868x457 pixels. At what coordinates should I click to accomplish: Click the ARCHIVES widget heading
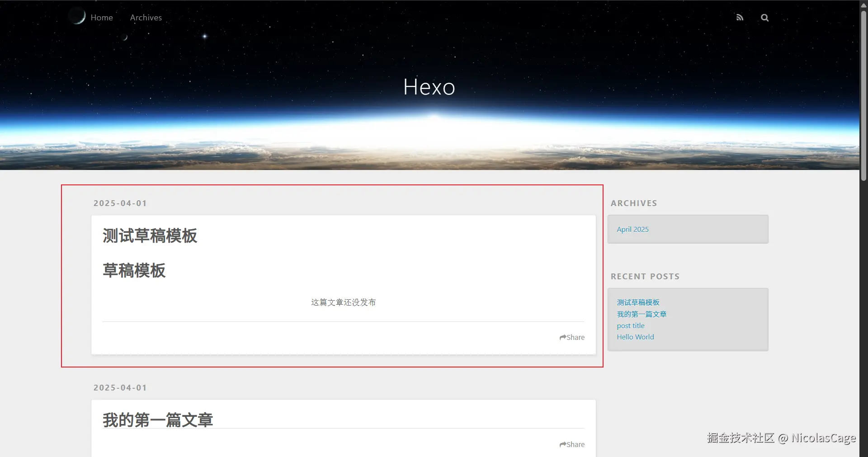click(634, 203)
